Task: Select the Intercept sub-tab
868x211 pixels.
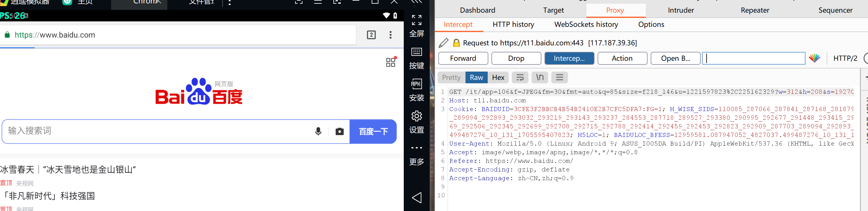Action: 458,24
